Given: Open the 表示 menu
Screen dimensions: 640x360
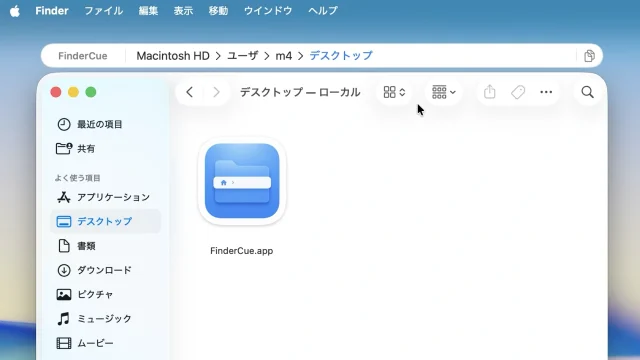Looking at the screenshot, I should (x=183, y=11).
